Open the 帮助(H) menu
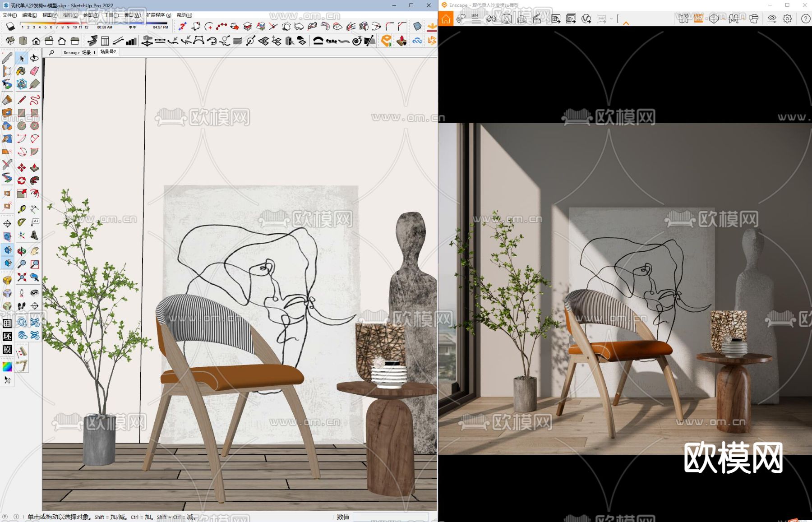The width and height of the screenshot is (812, 522). (184, 15)
